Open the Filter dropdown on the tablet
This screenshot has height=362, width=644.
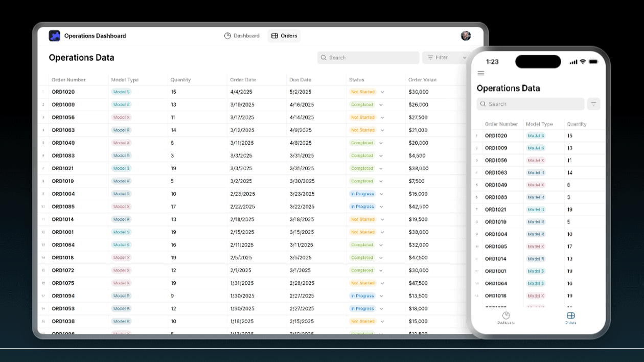[x=446, y=58]
